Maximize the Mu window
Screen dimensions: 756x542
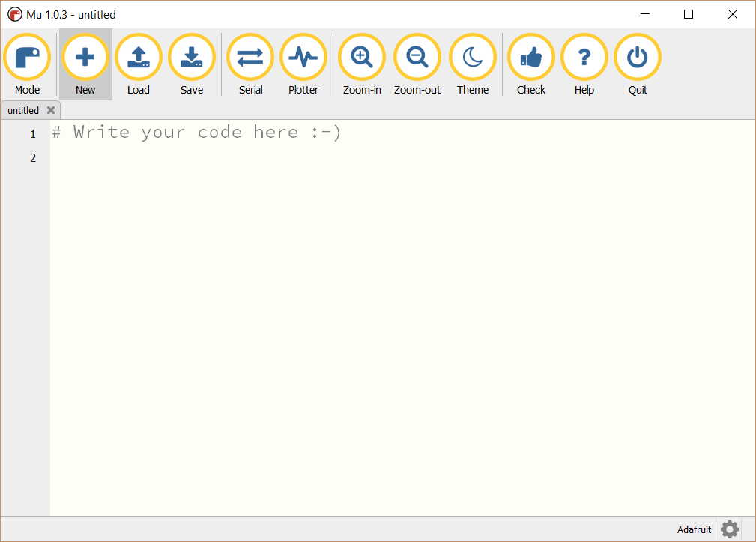[x=689, y=14]
